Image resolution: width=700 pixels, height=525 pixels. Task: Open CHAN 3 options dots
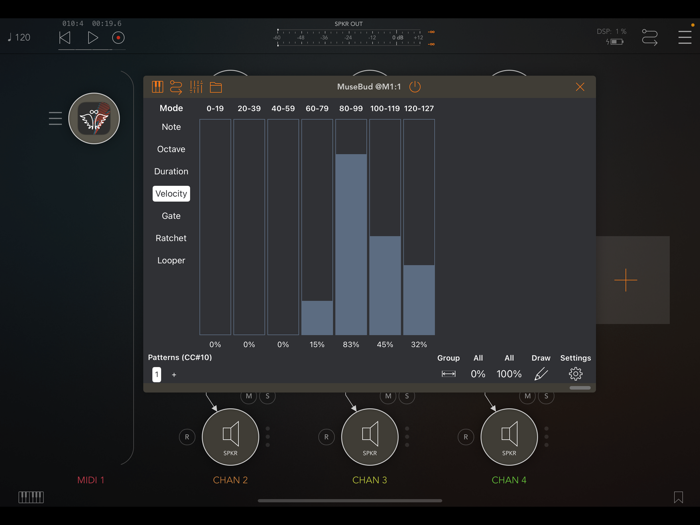407,437
